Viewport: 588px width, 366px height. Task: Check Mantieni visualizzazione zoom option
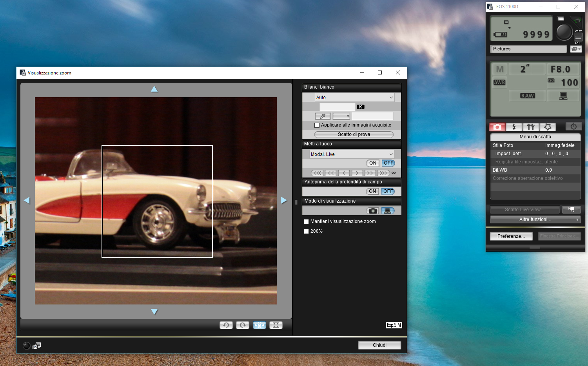307,221
